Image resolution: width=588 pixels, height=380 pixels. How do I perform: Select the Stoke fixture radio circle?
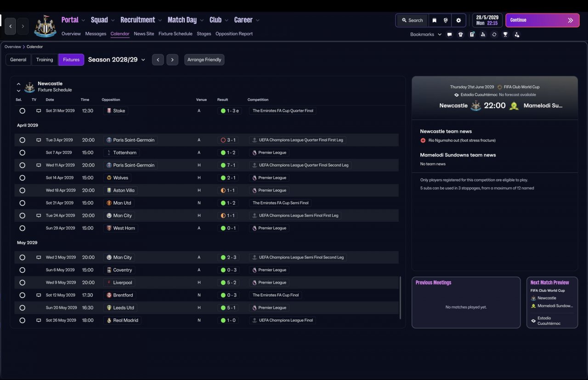click(x=22, y=111)
